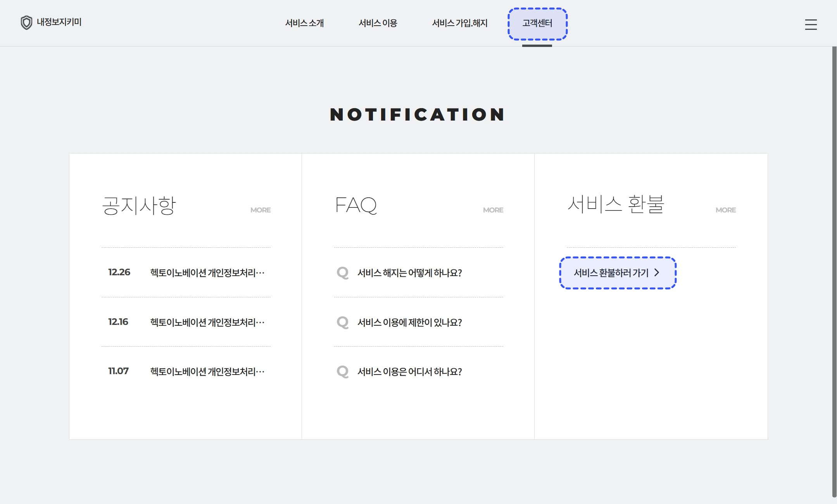
Task: Open the hamburger menu icon
Action: [x=811, y=24]
